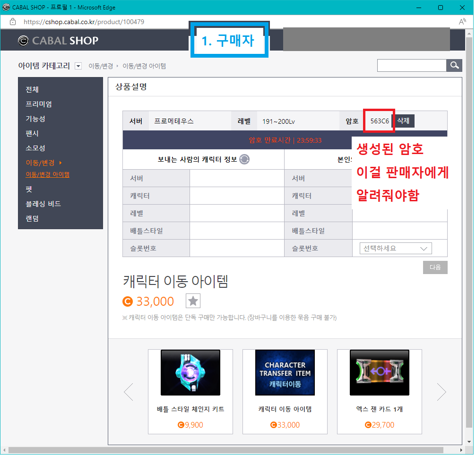
Task: Click the site lock icon in address bar
Action: (x=13, y=22)
